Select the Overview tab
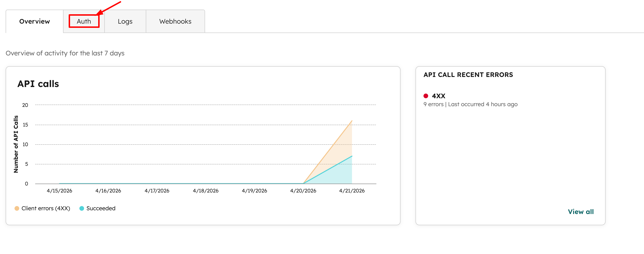Image resolution: width=644 pixels, height=254 pixels. point(34,22)
